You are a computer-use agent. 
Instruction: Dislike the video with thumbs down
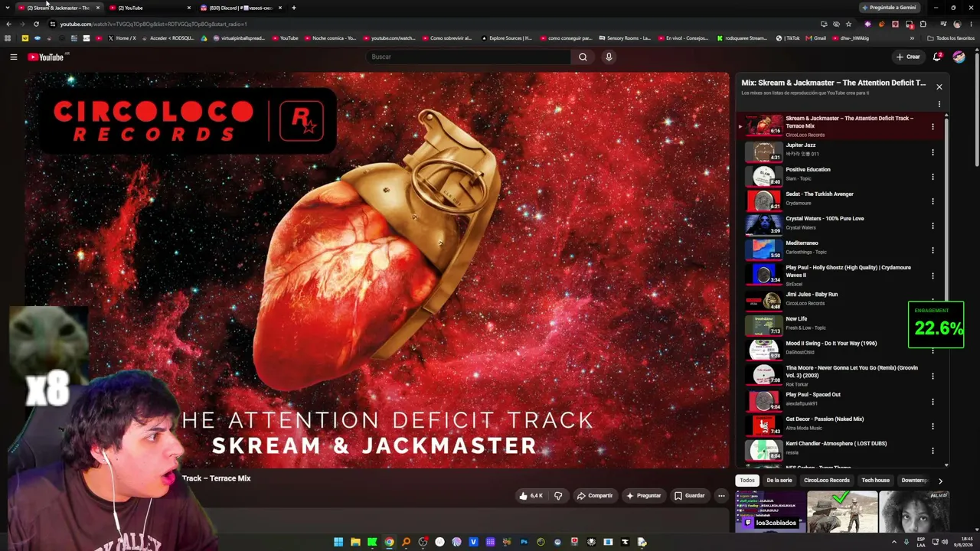(x=558, y=496)
